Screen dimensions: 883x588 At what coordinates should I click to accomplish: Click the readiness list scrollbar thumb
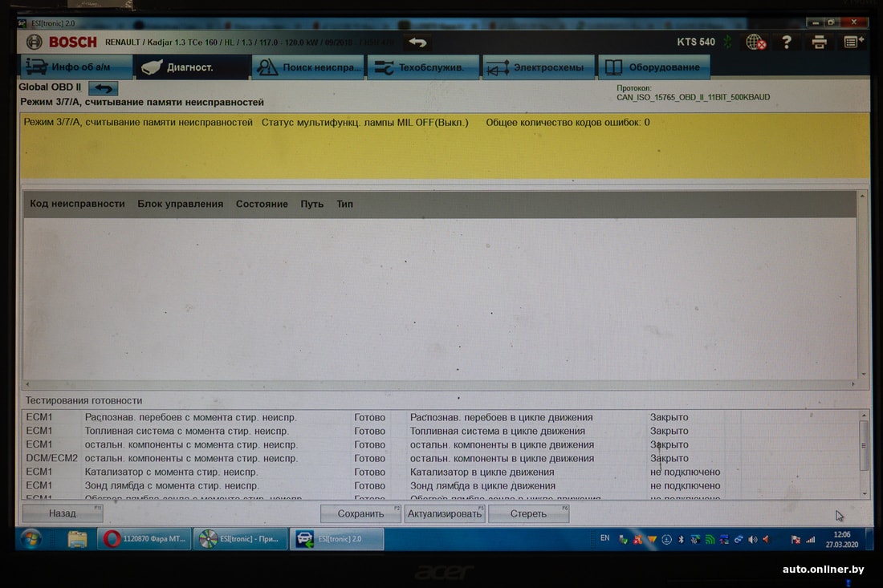tap(865, 445)
